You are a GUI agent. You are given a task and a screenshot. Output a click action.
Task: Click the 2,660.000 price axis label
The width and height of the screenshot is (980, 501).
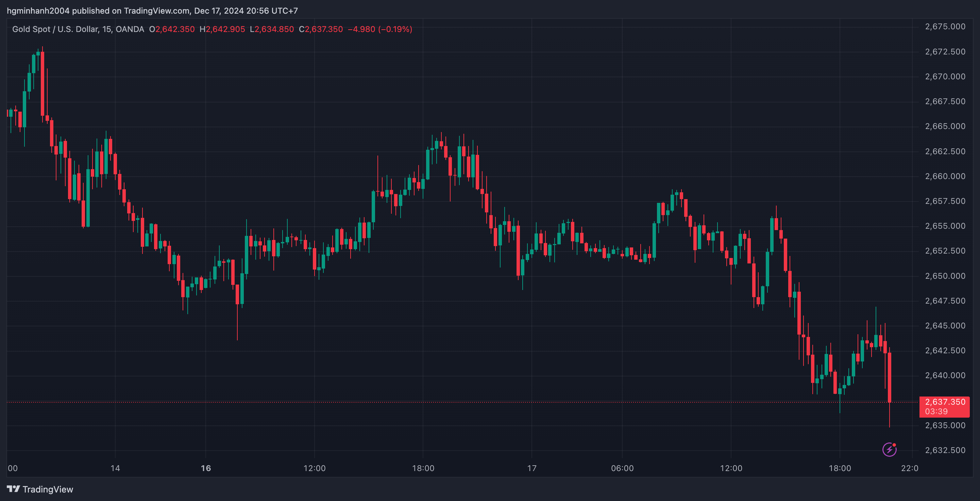(945, 176)
